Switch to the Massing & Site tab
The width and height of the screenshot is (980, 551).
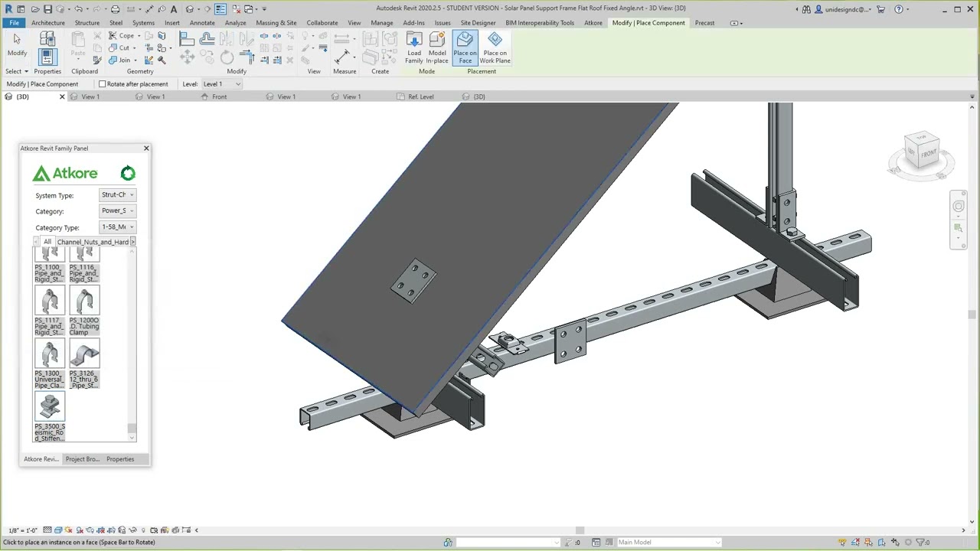coord(276,23)
